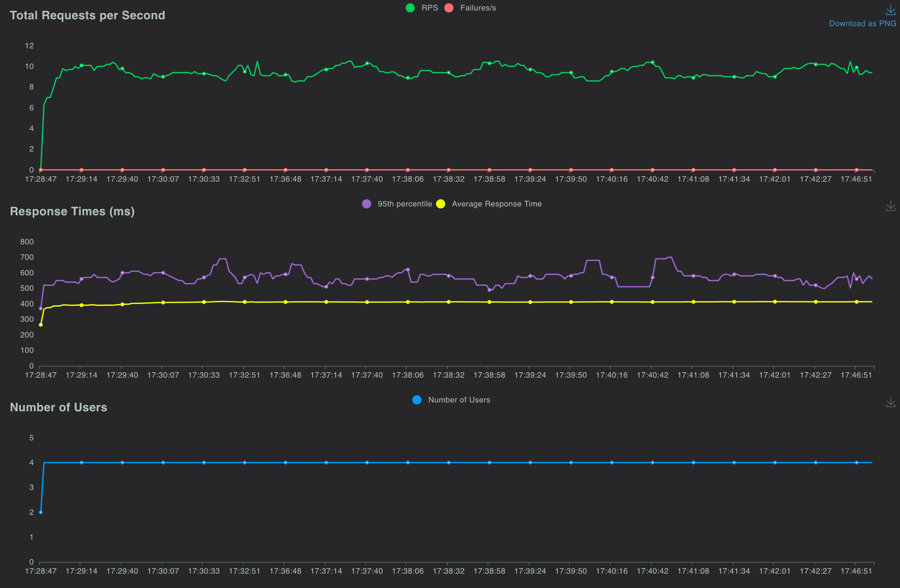Click the Download as PNG link
This screenshot has height=588, width=900.
click(862, 24)
